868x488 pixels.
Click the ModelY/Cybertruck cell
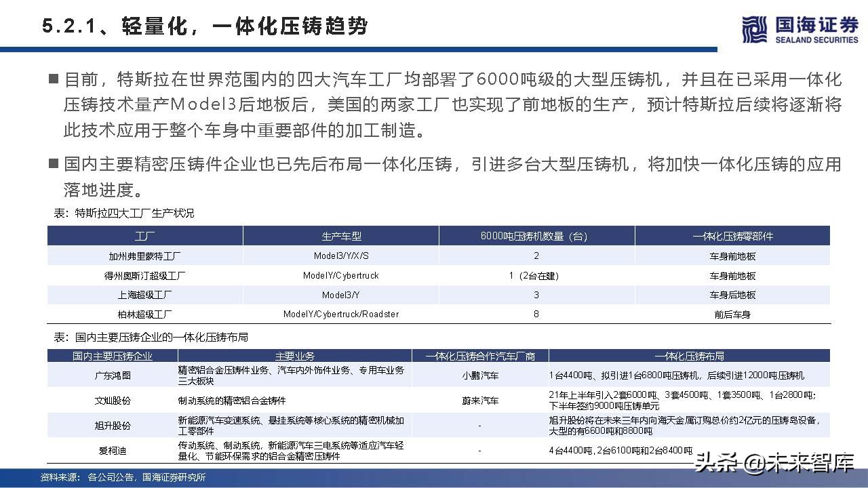click(341, 276)
